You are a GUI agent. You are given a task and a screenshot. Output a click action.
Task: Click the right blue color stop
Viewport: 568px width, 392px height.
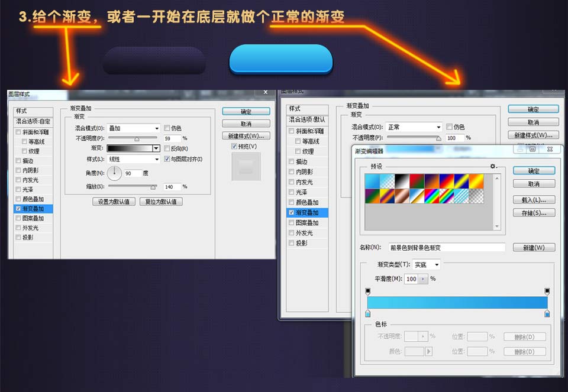(547, 313)
